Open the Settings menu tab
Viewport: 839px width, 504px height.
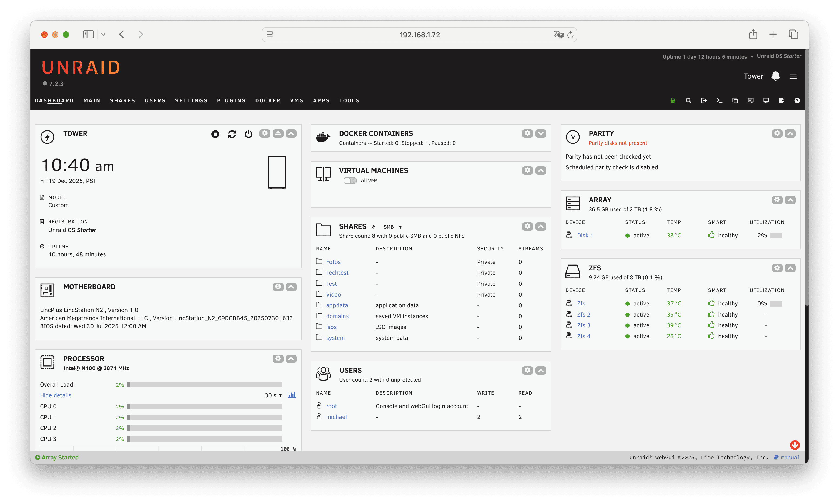pos(191,100)
